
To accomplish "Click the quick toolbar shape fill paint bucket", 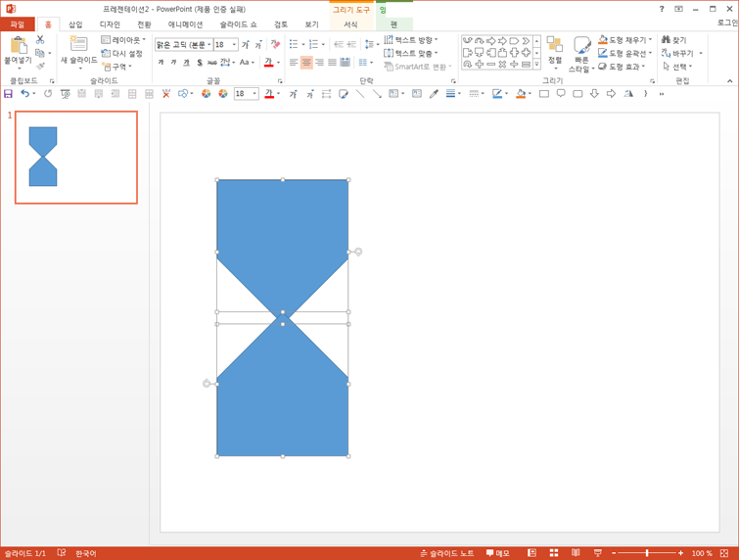I will [x=521, y=94].
